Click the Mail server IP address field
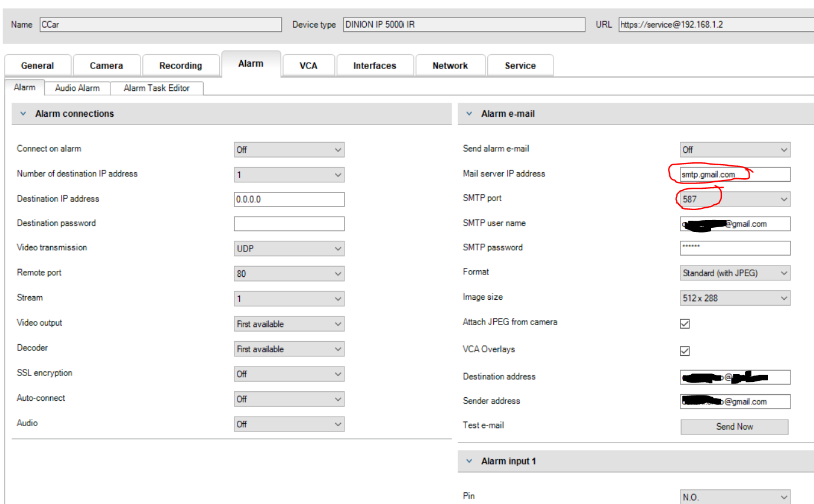Viewport: 814px width, 504px height. [x=735, y=175]
